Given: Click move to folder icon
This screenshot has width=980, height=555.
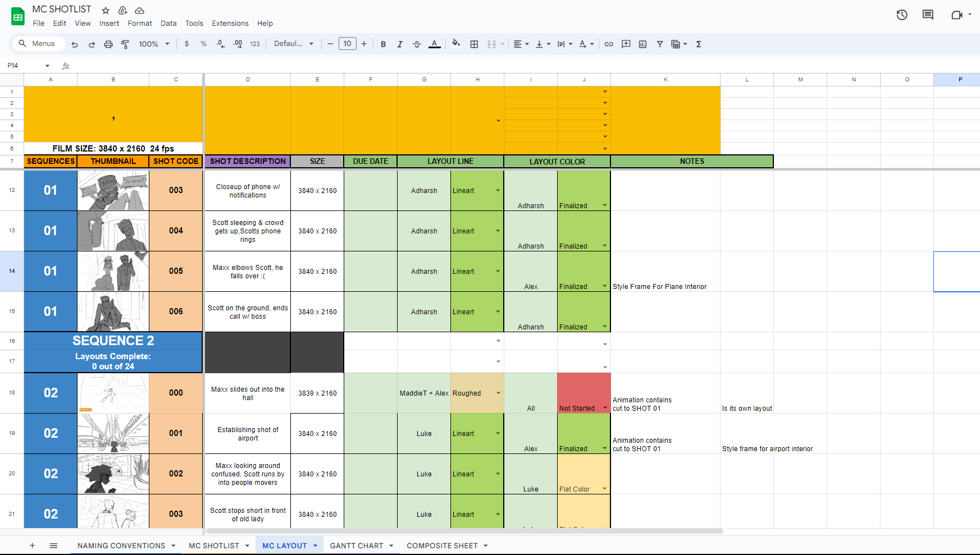Looking at the screenshot, I should click(122, 10).
